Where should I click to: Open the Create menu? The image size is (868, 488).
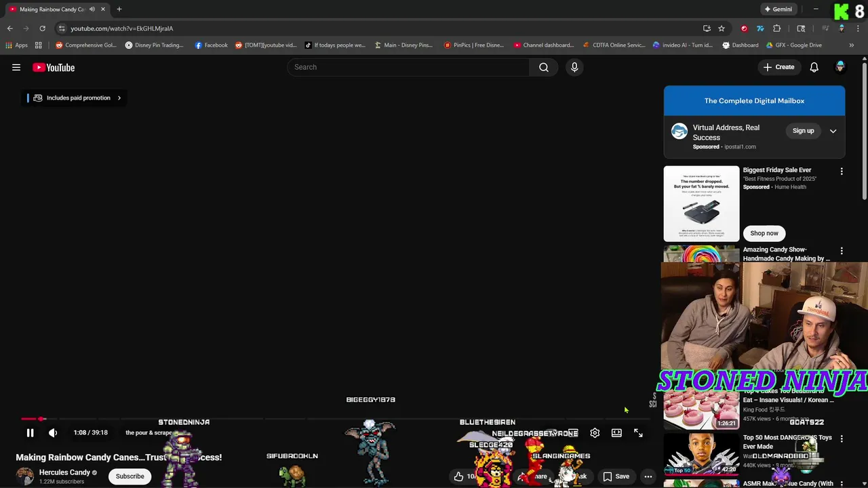778,67
